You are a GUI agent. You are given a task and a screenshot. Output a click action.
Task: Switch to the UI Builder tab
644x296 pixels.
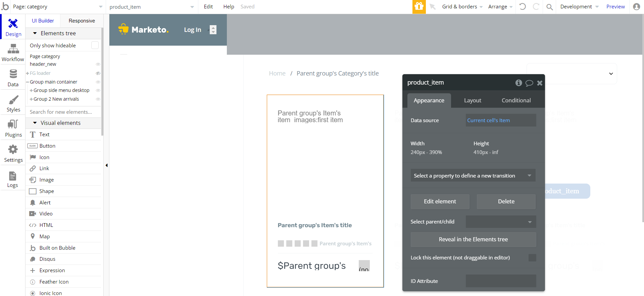click(x=43, y=21)
